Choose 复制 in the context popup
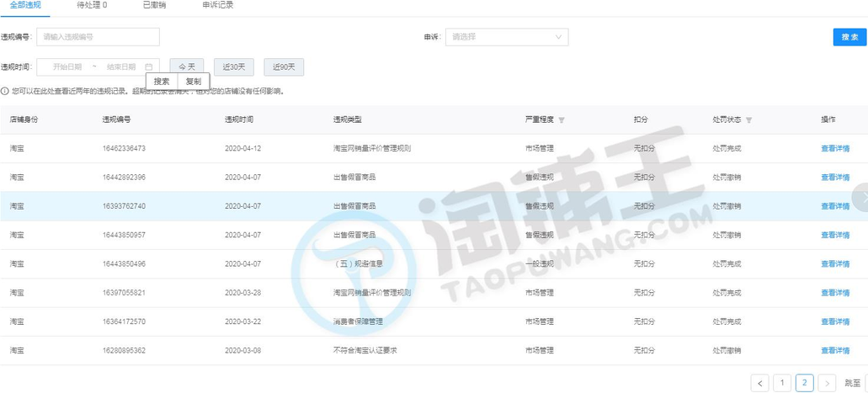Viewport: 868px width, 393px height. pos(194,82)
